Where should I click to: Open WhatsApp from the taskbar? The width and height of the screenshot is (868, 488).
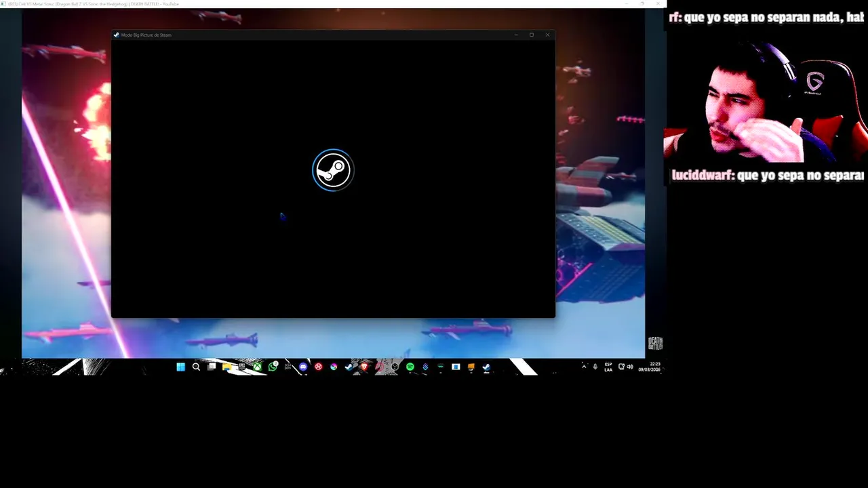[273, 367]
